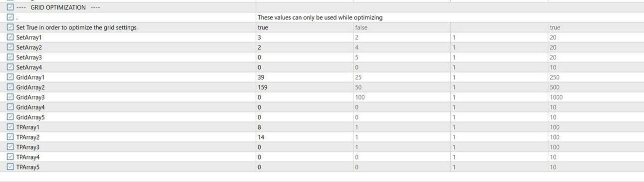Uncheck the GridArray5 parameter checkbox
644x182 pixels.
pos(10,117)
